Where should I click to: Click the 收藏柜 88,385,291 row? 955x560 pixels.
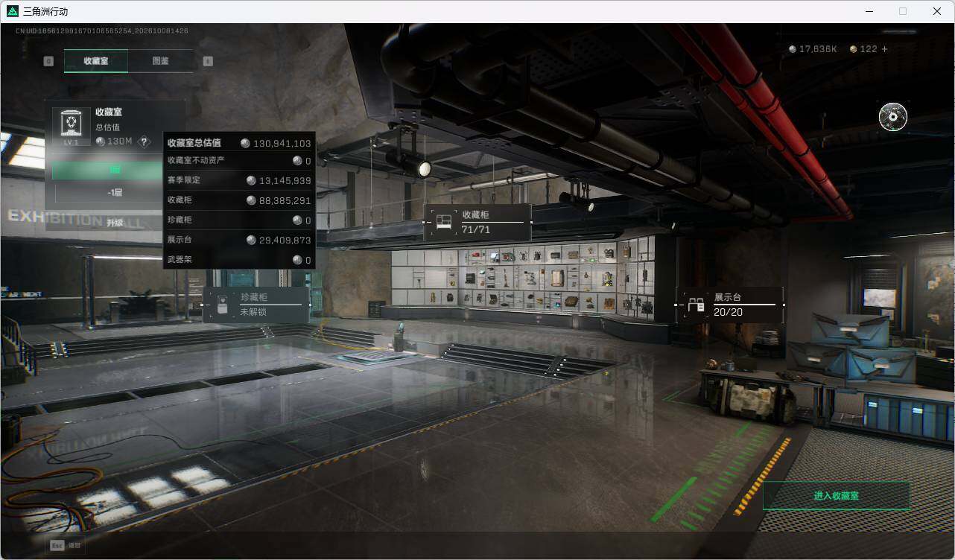[239, 200]
